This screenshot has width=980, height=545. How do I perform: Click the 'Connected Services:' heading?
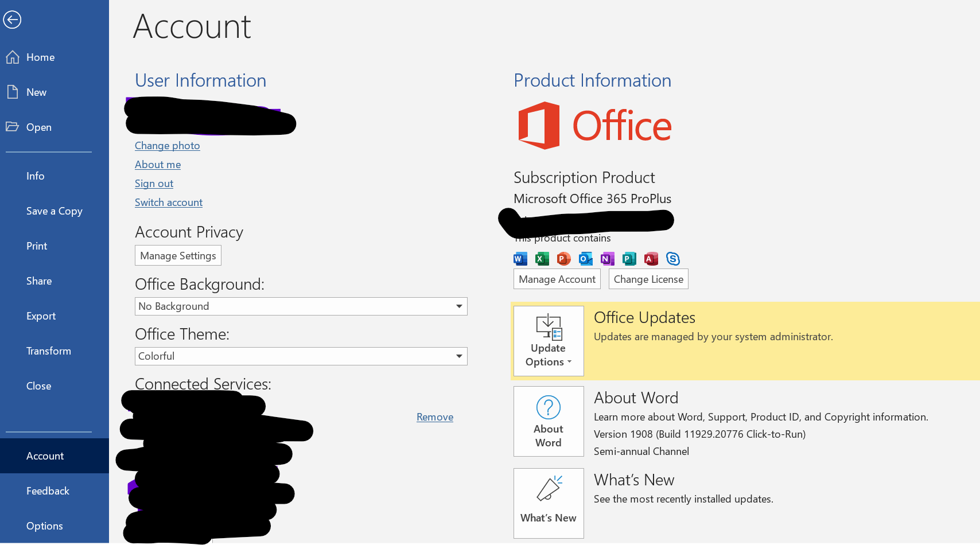(x=203, y=384)
